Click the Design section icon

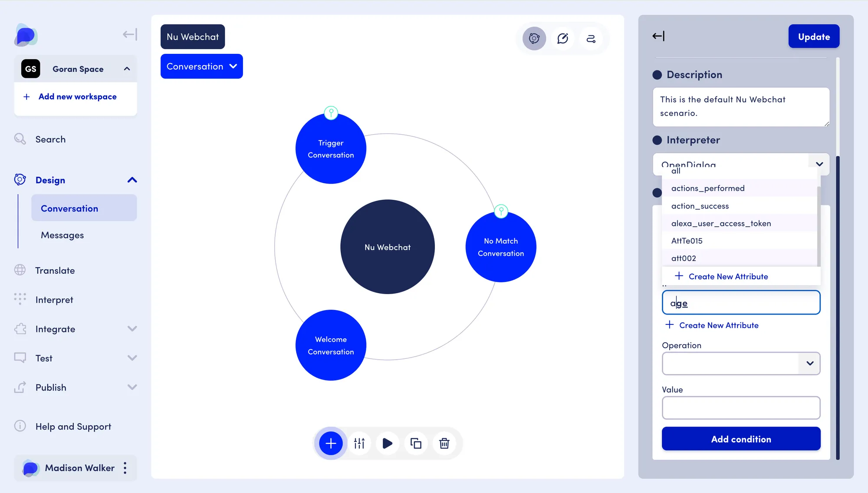click(20, 180)
